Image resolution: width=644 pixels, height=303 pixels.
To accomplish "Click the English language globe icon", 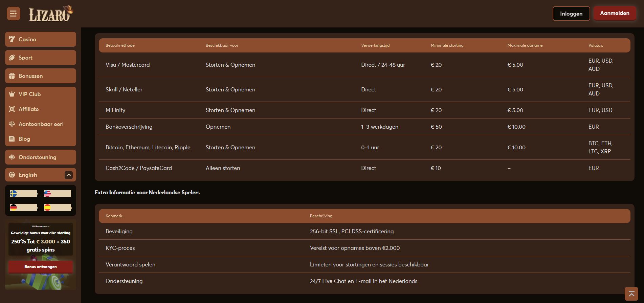I will (x=12, y=175).
